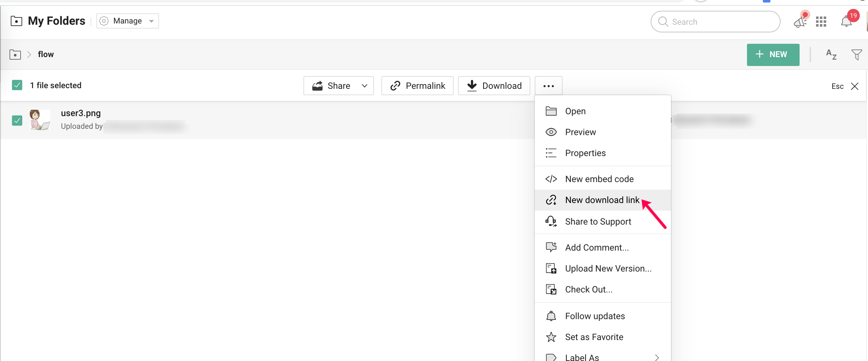Click the announcements megaphone icon
The height and width of the screenshot is (361, 868).
[800, 22]
